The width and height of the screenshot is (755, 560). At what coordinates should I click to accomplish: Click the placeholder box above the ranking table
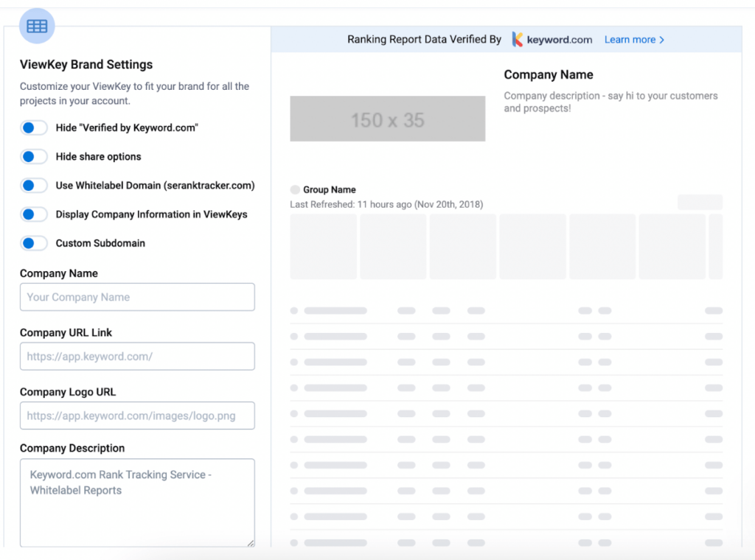coord(699,202)
